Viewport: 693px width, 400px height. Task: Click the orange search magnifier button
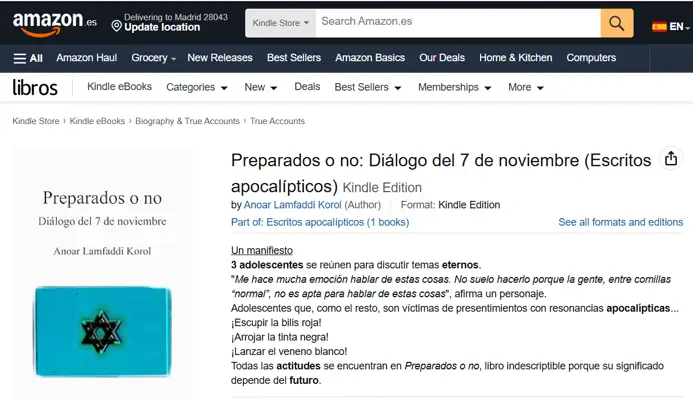[616, 22]
